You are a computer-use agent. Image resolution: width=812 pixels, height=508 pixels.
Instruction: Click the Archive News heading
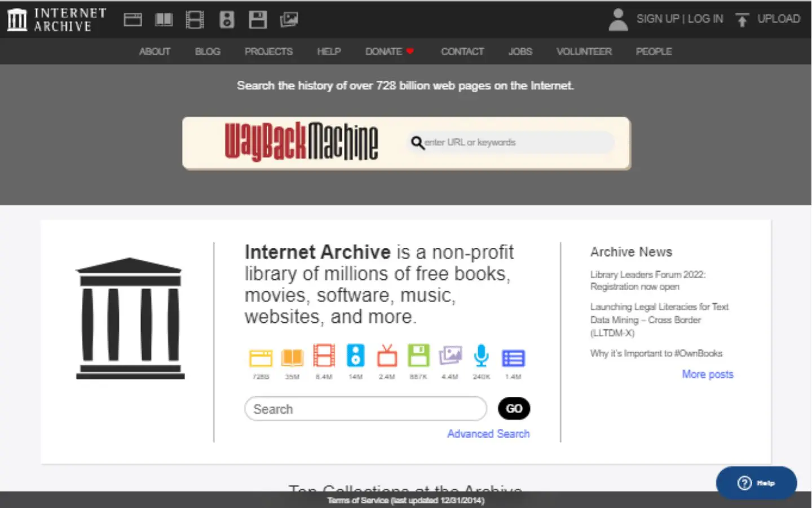(631, 252)
